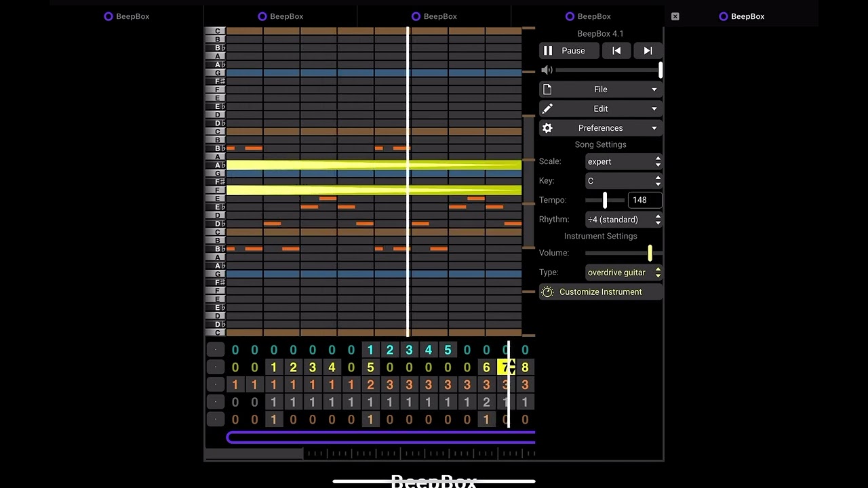Click stepper arrows on highlighted pattern 7
Screen dimensions: 868x488
(x=512, y=367)
